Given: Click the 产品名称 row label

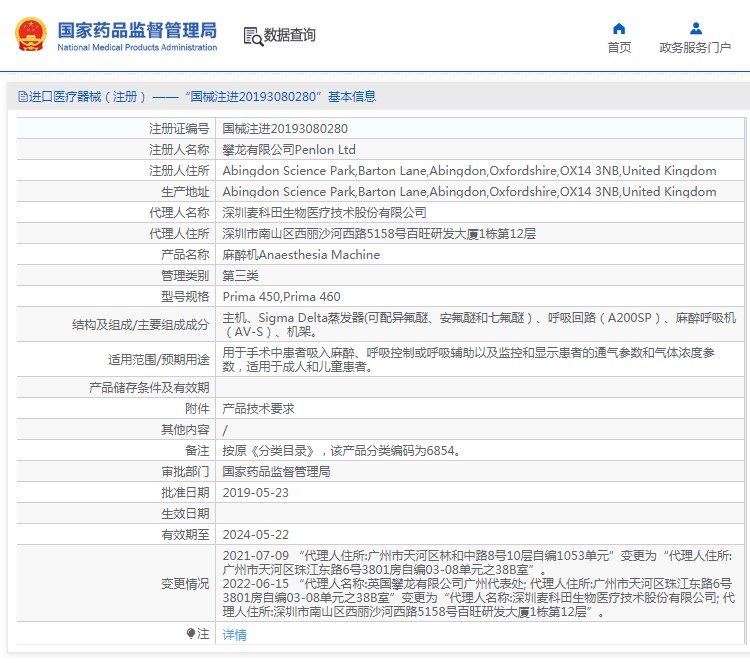Looking at the screenshot, I should click(185, 255).
